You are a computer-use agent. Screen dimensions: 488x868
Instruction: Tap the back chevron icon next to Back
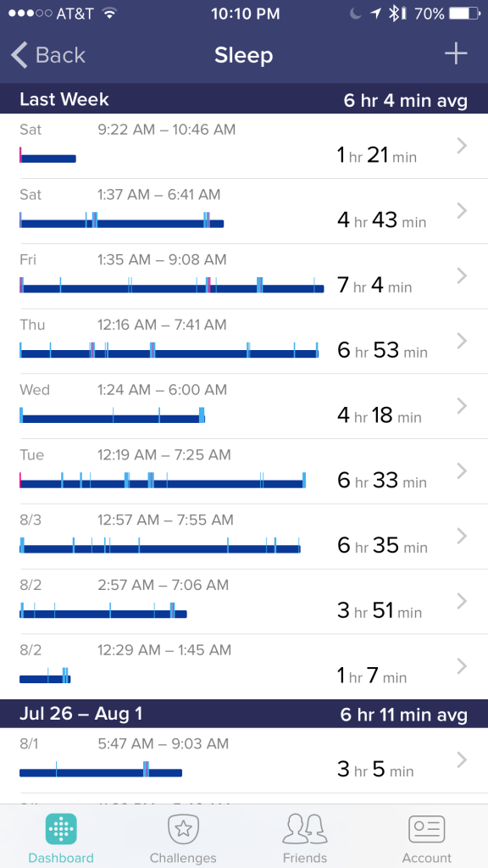point(19,55)
